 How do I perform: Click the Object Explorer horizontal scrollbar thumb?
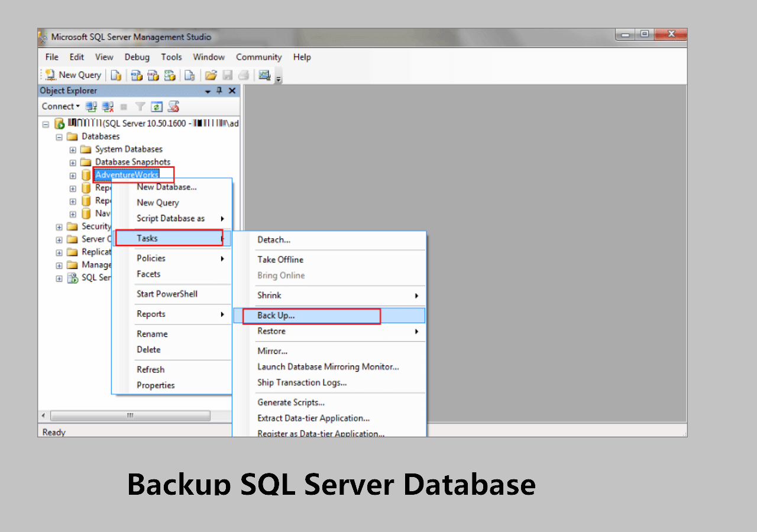(x=130, y=416)
